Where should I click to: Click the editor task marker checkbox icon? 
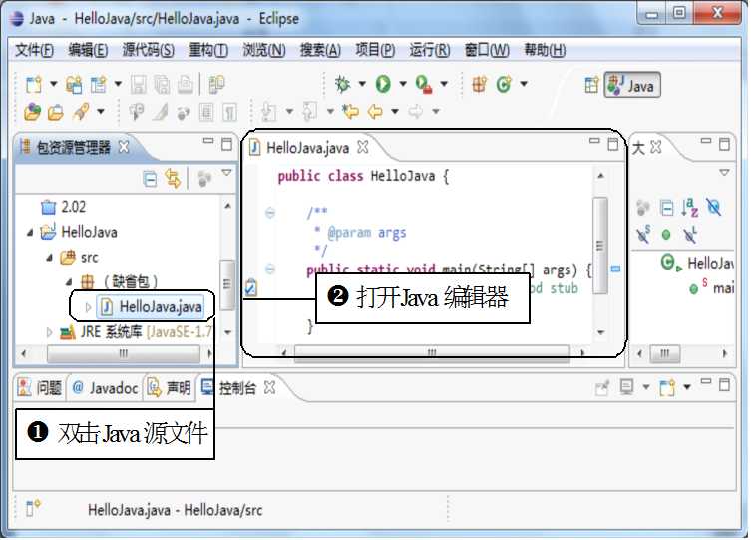[x=250, y=288]
